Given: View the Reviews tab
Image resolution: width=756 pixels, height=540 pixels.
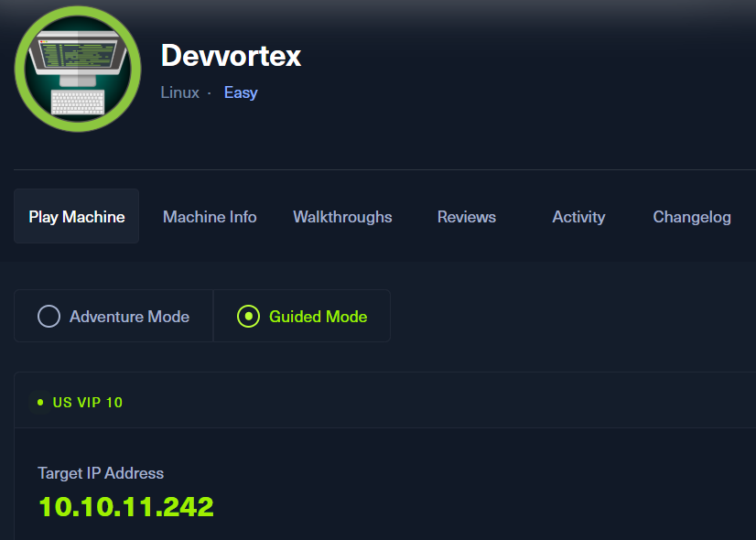Looking at the screenshot, I should pos(467,217).
